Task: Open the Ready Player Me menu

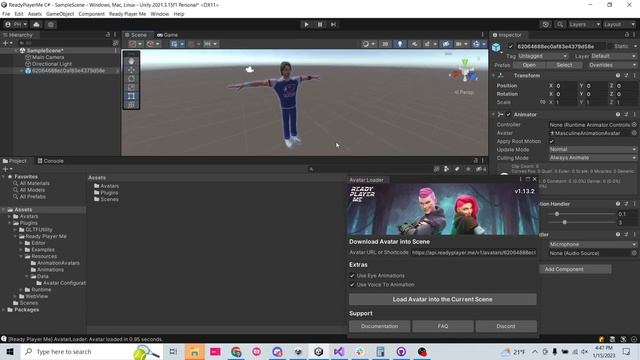Action: (x=127, y=14)
